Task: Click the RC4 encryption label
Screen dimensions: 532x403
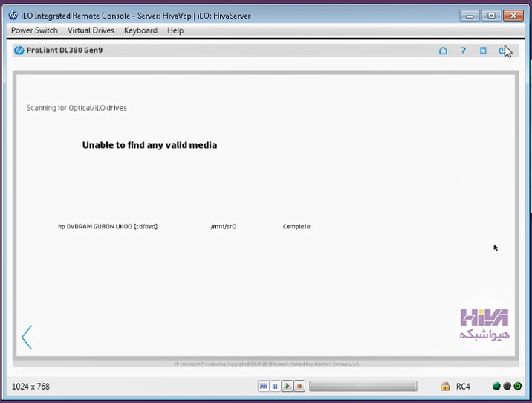Action: pyautogui.click(x=463, y=387)
